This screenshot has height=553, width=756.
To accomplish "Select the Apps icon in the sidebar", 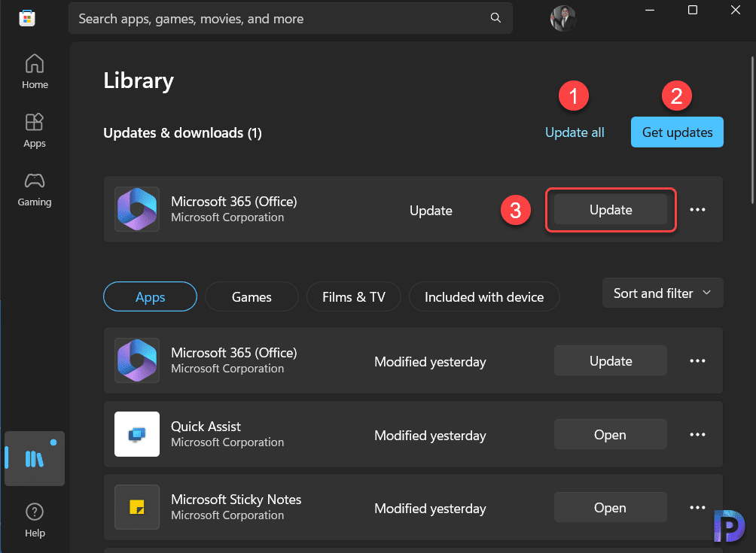I will [34, 129].
